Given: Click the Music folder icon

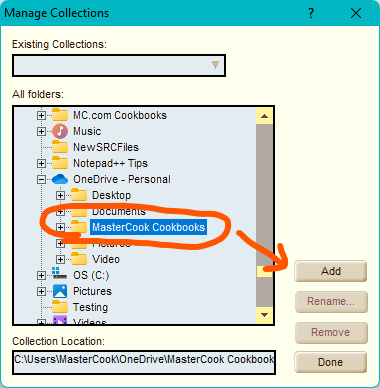Looking at the screenshot, I should pos(60,131).
